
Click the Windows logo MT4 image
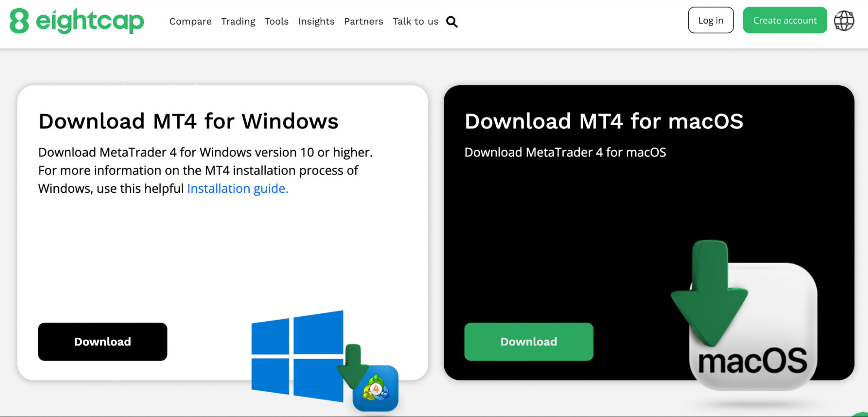click(297, 356)
